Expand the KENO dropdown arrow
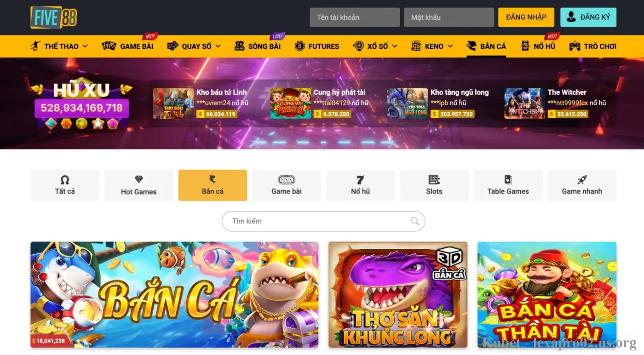 pyautogui.click(x=450, y=46)
